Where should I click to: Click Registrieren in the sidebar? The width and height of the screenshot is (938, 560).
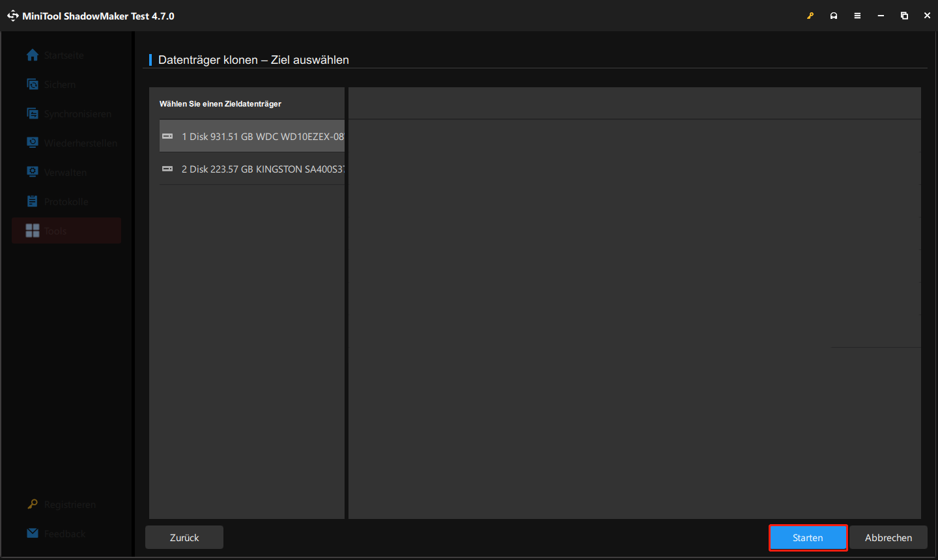(70, 505)
